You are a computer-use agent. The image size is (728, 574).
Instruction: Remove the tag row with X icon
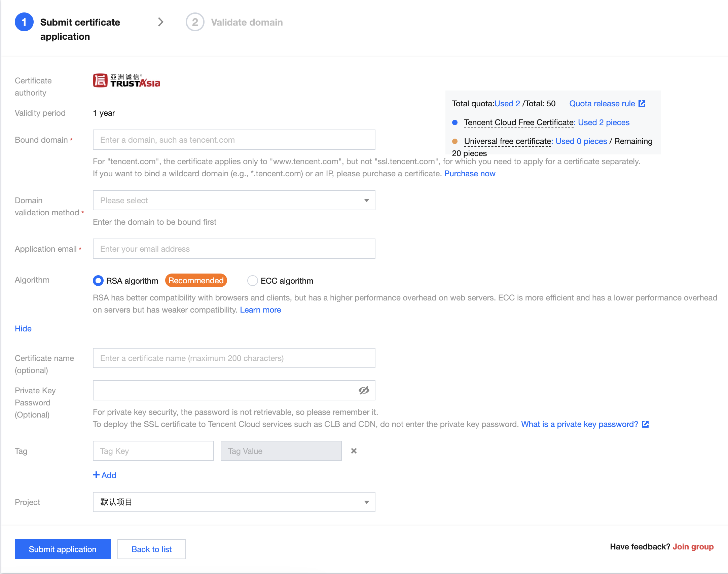354,451
